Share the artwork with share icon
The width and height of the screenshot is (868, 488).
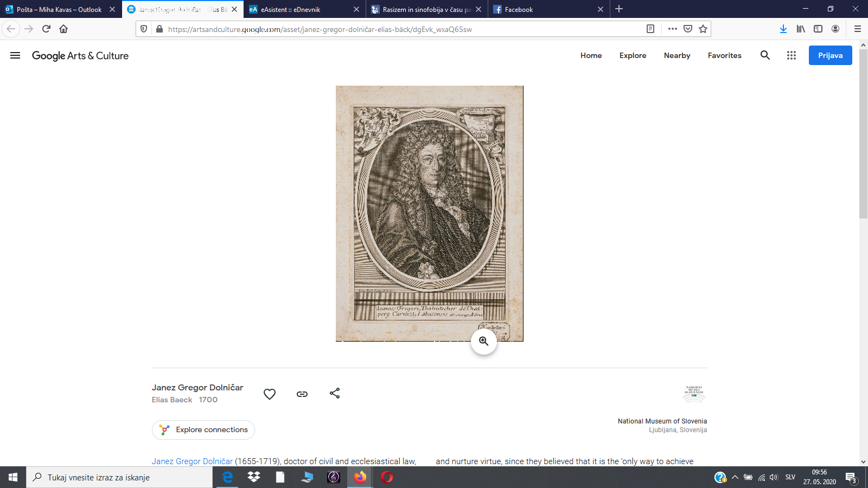click(335, 393)
